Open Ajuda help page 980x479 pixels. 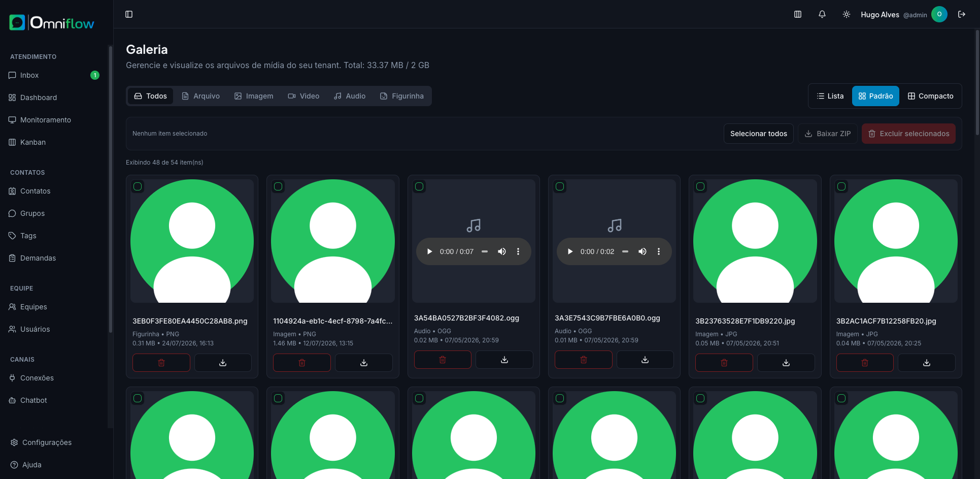tap(56, 465)
